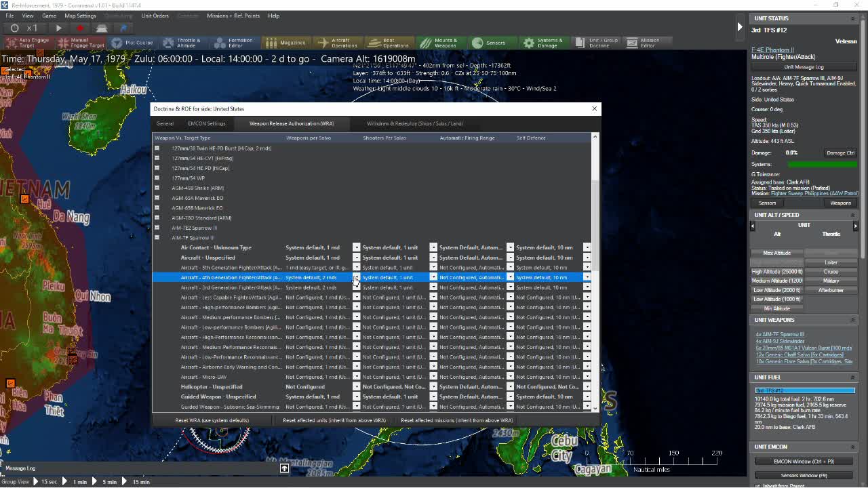Switch to the General tab
Screen dimensions: 868x488
(x=165, y=123)
